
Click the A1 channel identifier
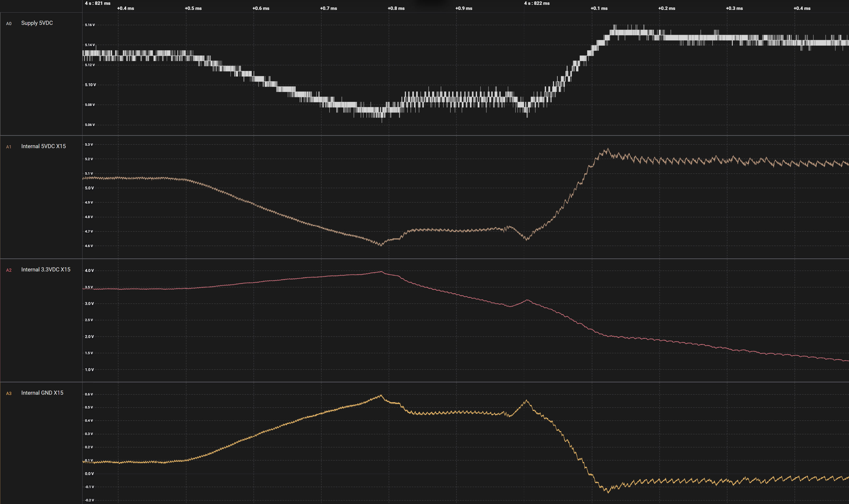[x=9, y=147]
